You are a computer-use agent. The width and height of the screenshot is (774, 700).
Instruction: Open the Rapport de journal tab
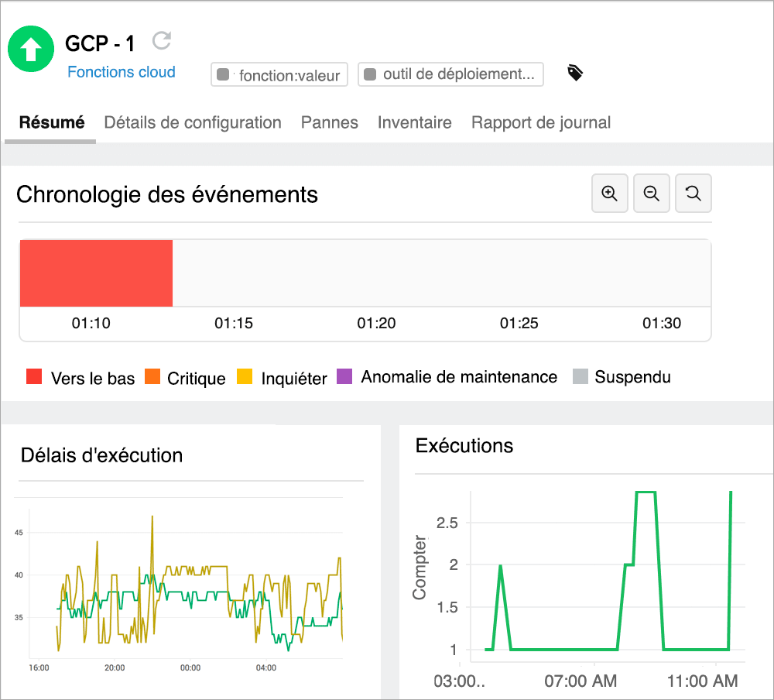tap(540, 122)
